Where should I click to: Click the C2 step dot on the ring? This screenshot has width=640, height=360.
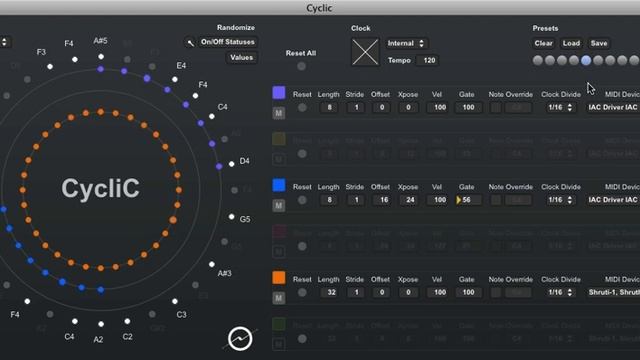(127, 321)
